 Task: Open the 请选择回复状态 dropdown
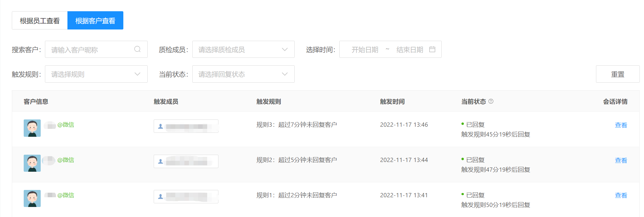243,74
